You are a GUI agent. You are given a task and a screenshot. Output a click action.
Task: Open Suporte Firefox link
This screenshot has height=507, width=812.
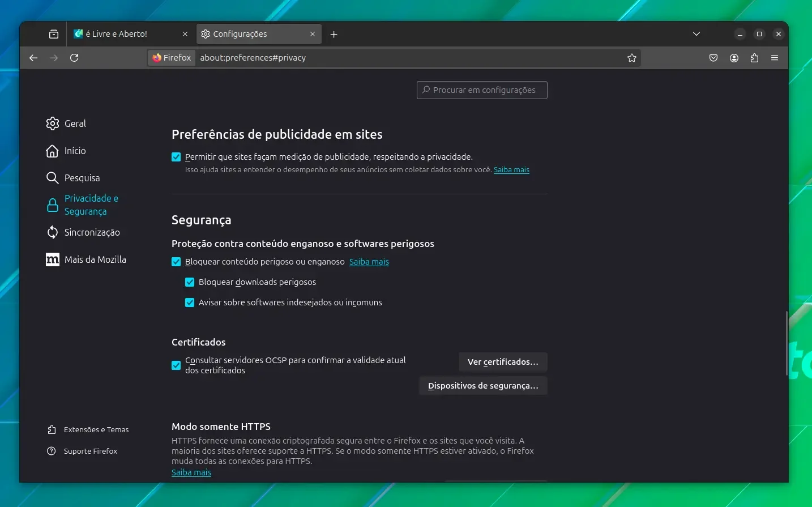(83, 451)
